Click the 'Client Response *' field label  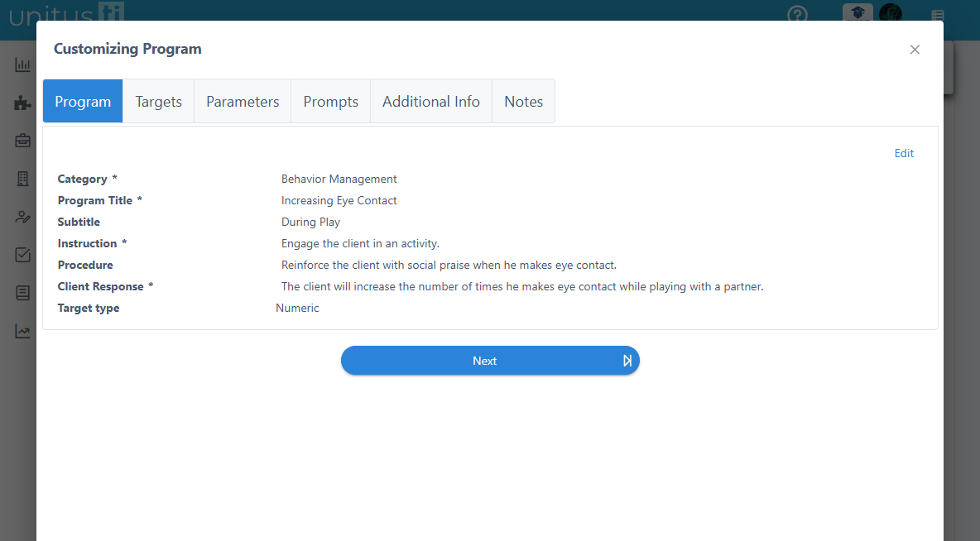[106, 287]
